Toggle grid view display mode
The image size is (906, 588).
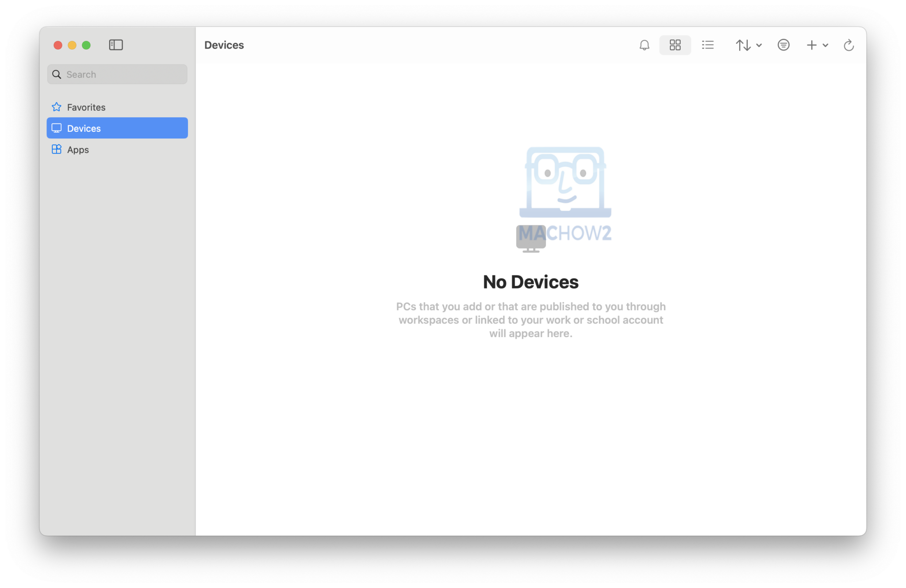tap(675, 45)
